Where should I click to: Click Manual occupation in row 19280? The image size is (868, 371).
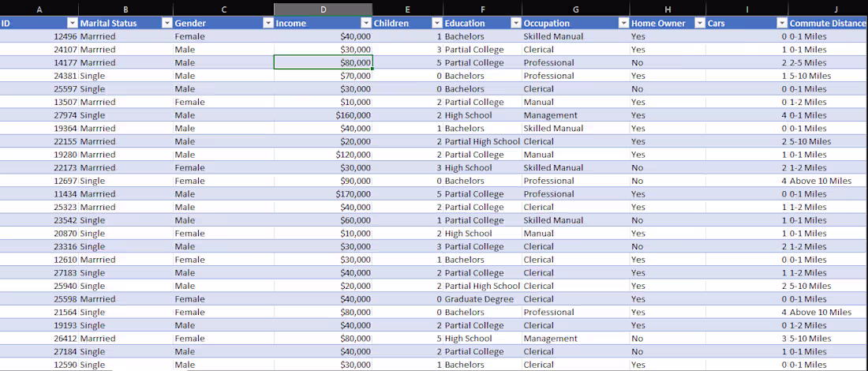pos(576,155)
